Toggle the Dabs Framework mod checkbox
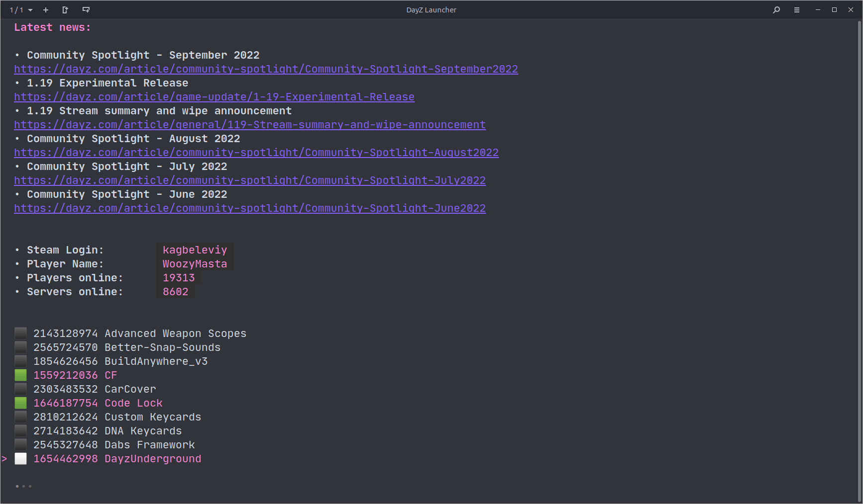 point(20,445)
